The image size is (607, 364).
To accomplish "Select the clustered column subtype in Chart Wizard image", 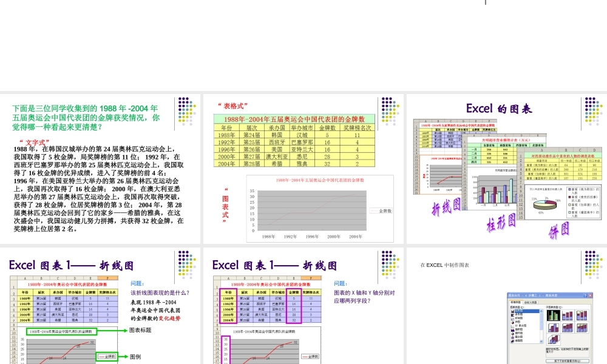I will [553, 315].
